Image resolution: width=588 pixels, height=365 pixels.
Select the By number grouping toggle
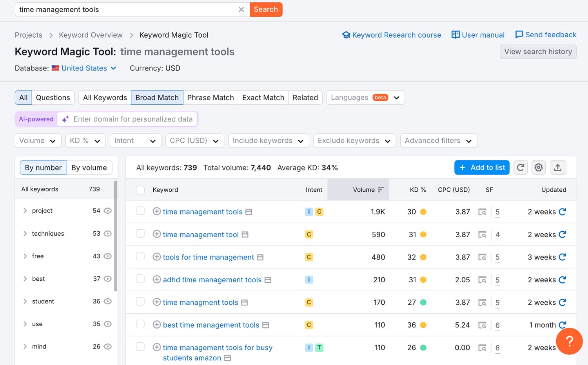pos(43,168)
